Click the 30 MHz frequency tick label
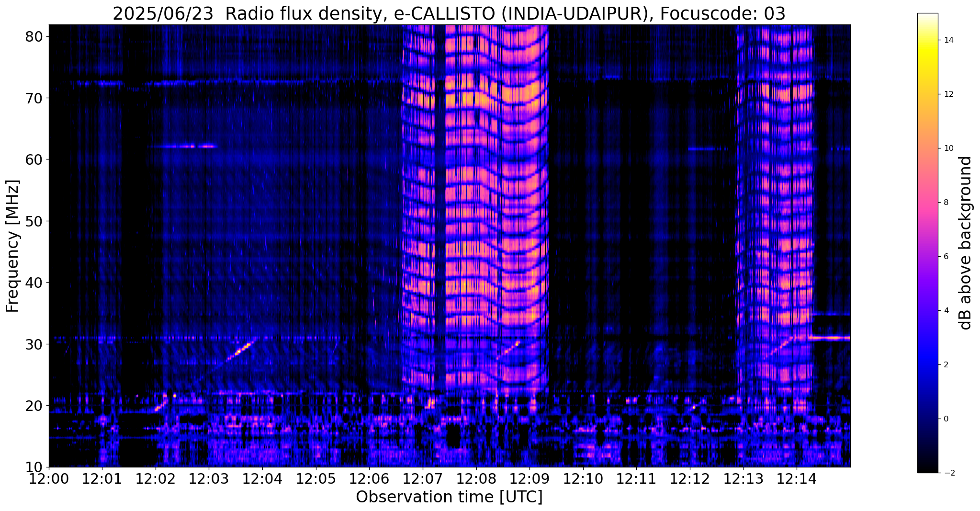This screenshot has height=511, width=980. pos(34,344)
